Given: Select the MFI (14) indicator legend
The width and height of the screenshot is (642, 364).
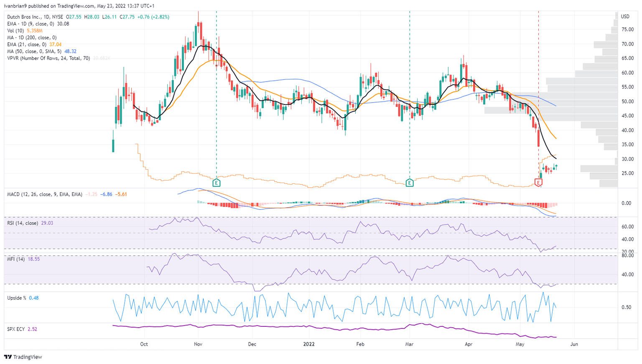Looking at the screenshot, I should [x=16, y=259].
